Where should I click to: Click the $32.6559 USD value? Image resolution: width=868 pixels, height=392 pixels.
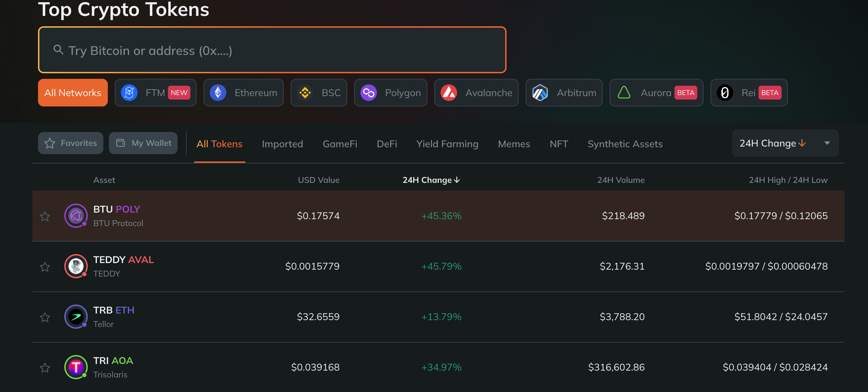318,317
